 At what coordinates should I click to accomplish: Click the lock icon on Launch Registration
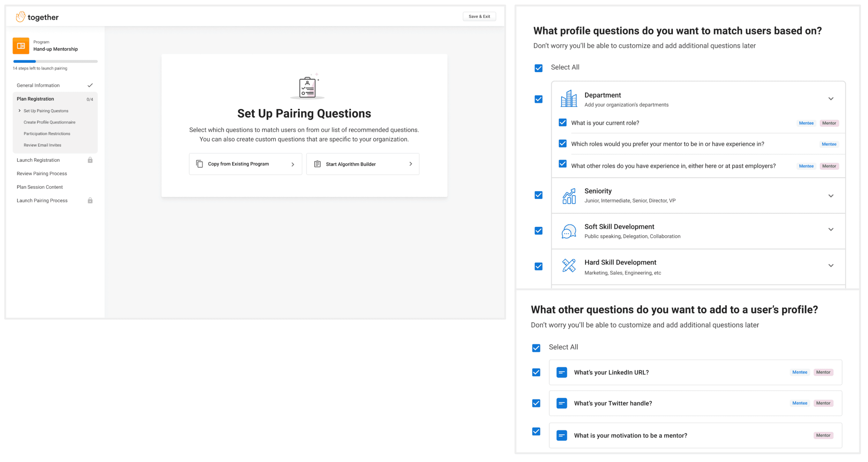click(x=90, y=160)
